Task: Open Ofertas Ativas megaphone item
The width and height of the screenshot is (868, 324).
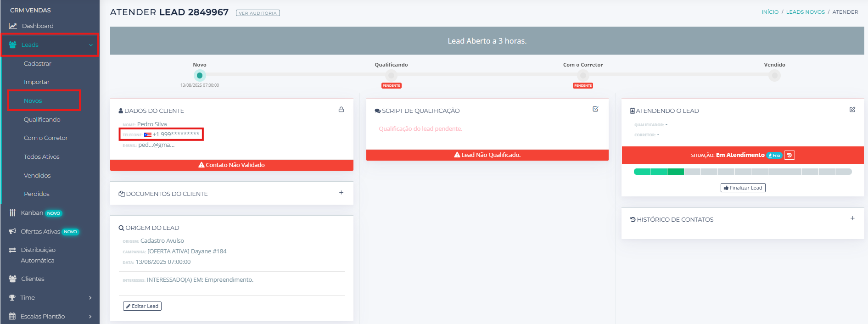Action: [x=40, y=232]
